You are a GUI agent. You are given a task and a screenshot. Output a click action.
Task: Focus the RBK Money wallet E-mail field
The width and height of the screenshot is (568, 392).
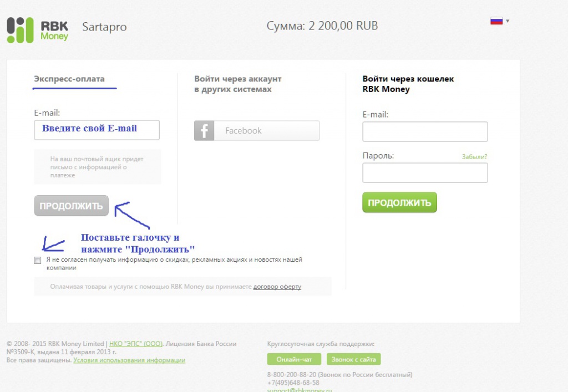[x=425, y=131]
